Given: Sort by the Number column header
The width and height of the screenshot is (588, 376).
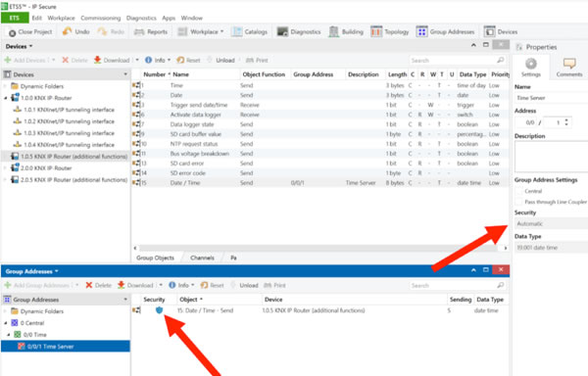Looking at the screenshot, I should coord(155,74).
